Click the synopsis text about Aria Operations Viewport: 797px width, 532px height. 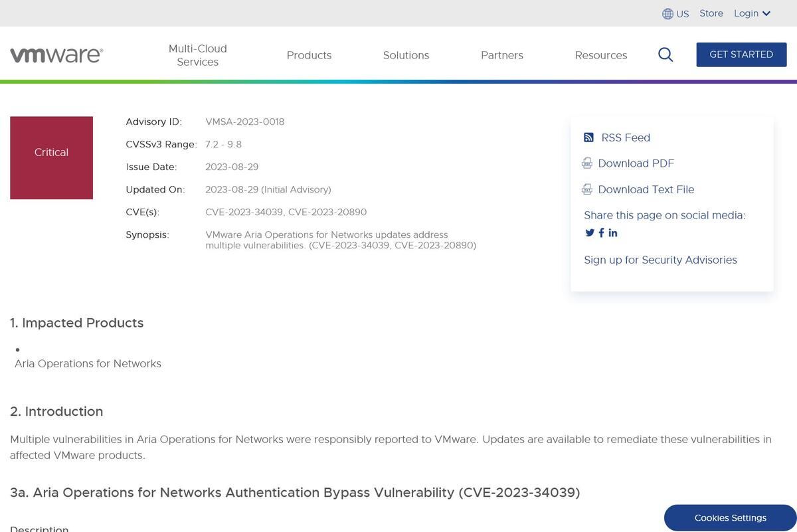341,240
